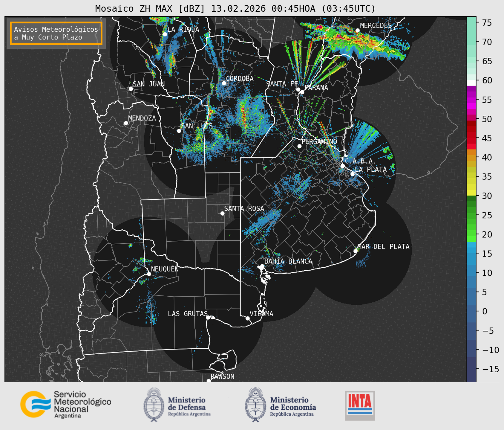Click the Ministerio de Defensa emblem
The width and height of the screenshot is (504, 430).
(154, 405)
